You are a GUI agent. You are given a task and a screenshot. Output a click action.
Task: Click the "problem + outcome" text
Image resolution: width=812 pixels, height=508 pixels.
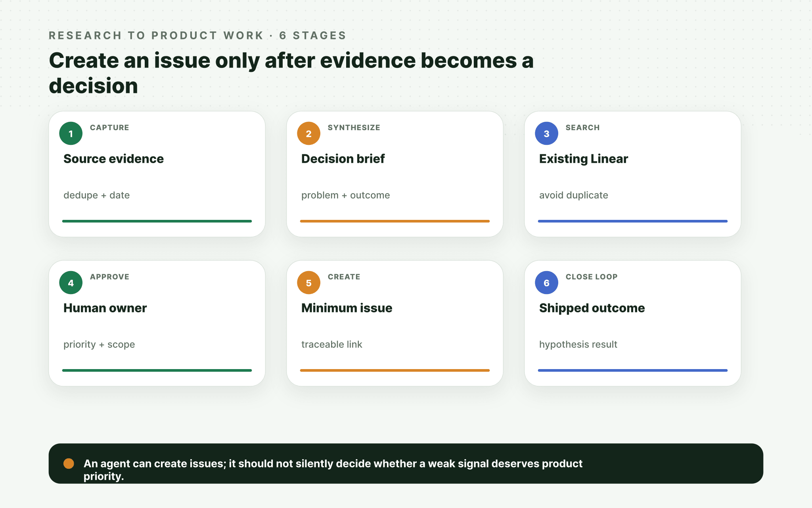coord(346,195)
